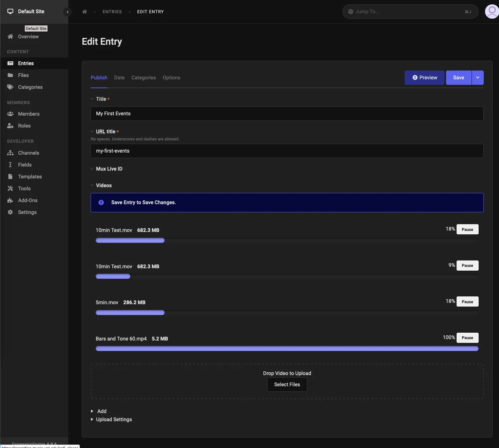This screenshot has width=499, height=448.
Task: Click the Bars and Tone upload progress bar
Action: tap(287, 349)
